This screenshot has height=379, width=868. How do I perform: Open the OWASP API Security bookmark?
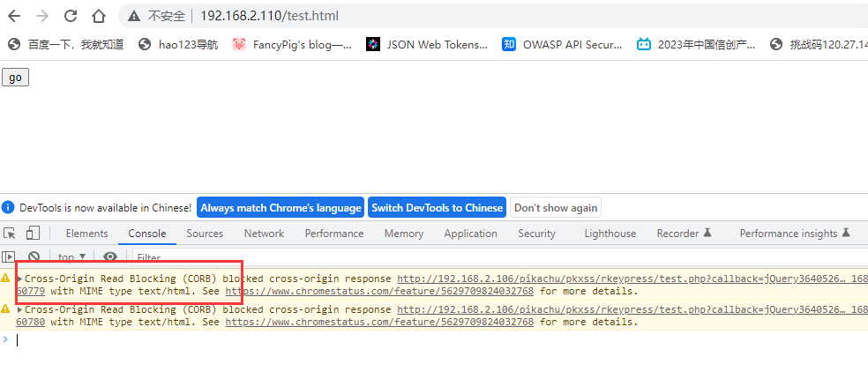563,44
